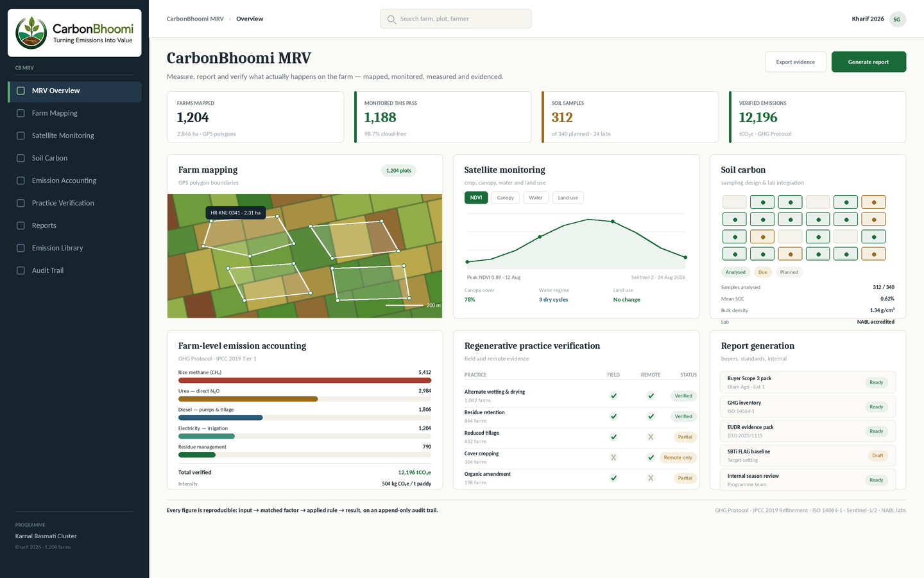This screenshot has width=924, height=578.
Task: Click Emission Accounting sidebar icon
Action: click(21, 180)
